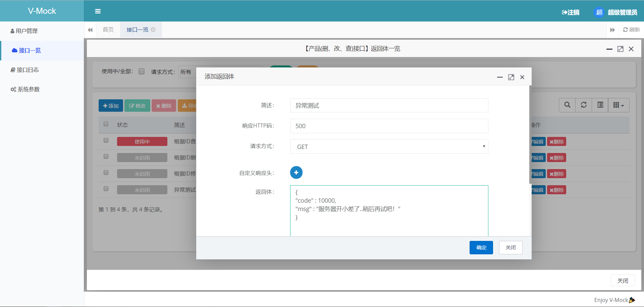Toggle the select-all checkbox in table header
Viewport: 644px width, 307px height.
[106, 124]
